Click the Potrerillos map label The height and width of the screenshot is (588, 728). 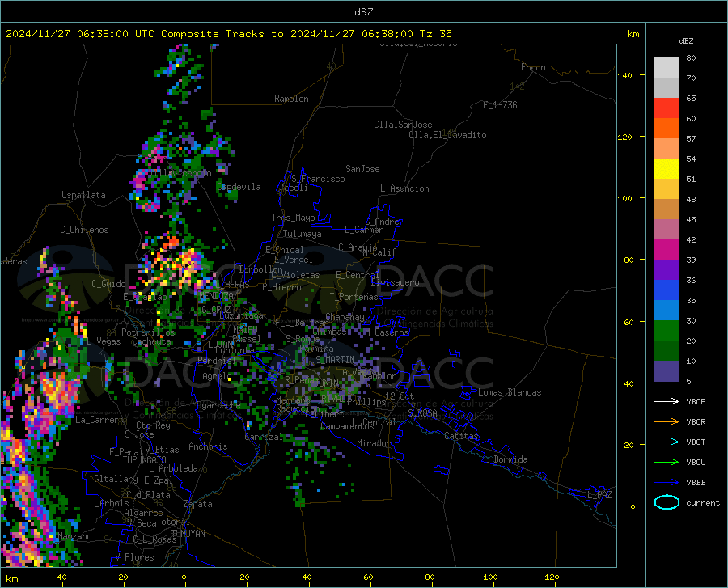[x=149, y=332]
